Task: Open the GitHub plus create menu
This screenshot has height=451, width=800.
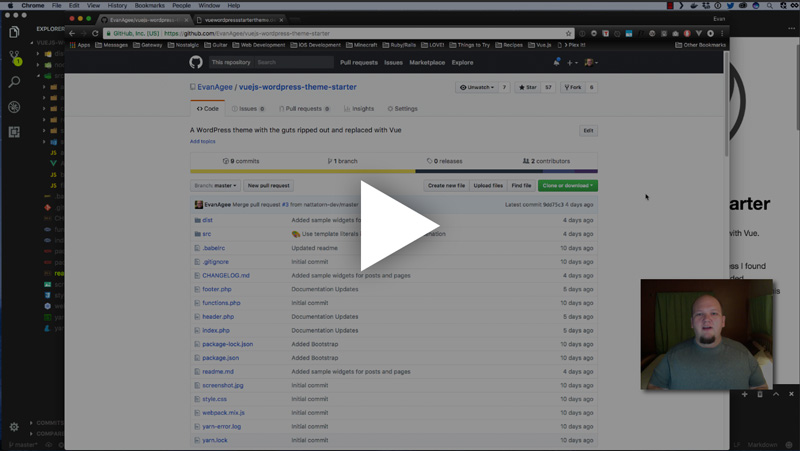Action: coord(572,63)
